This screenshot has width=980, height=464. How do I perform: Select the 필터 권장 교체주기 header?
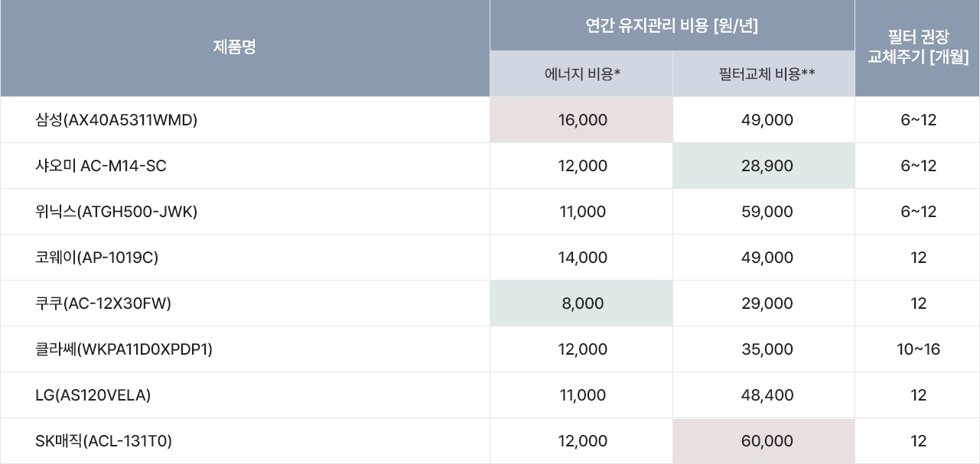click(918, 48)
